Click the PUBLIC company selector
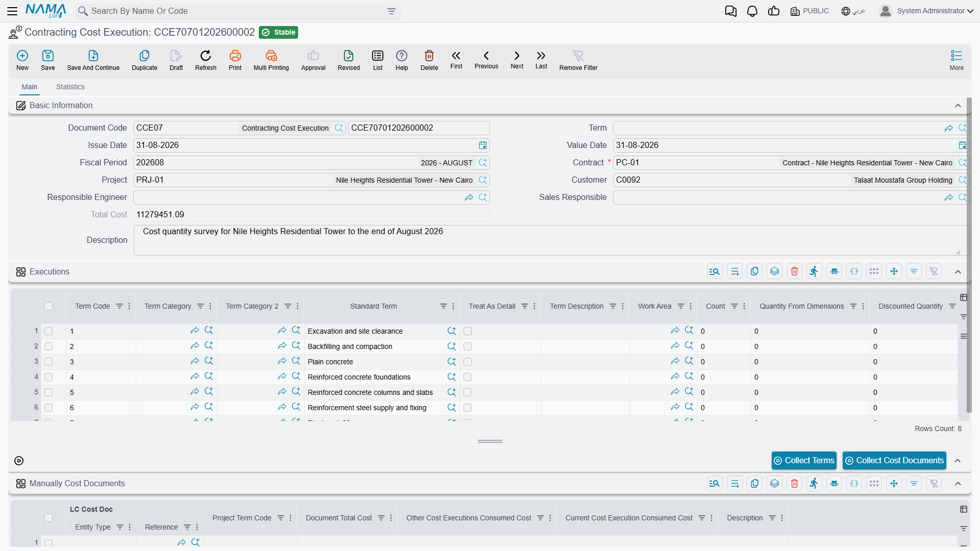The width and height of the screenshot is (980, 551). 810,11
